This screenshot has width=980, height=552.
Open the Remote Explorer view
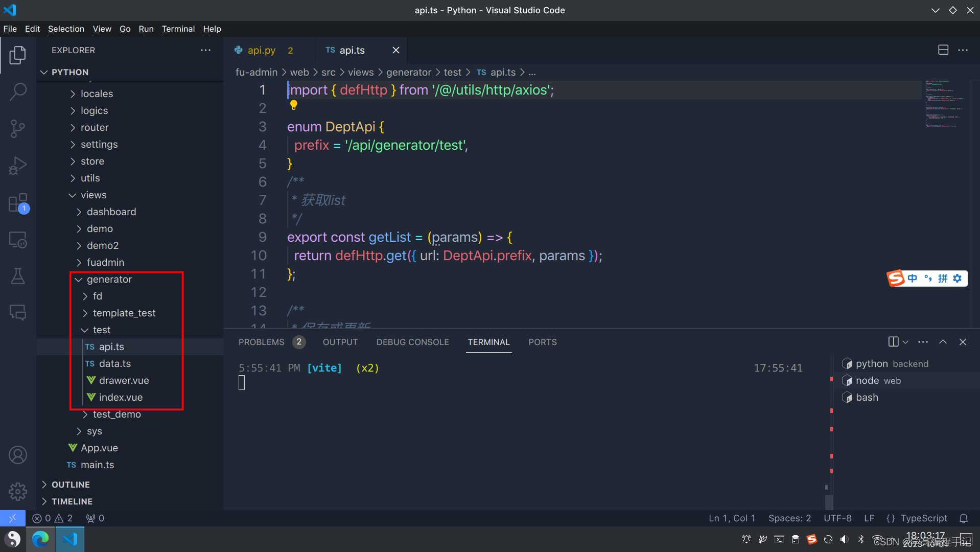[18, 239]
